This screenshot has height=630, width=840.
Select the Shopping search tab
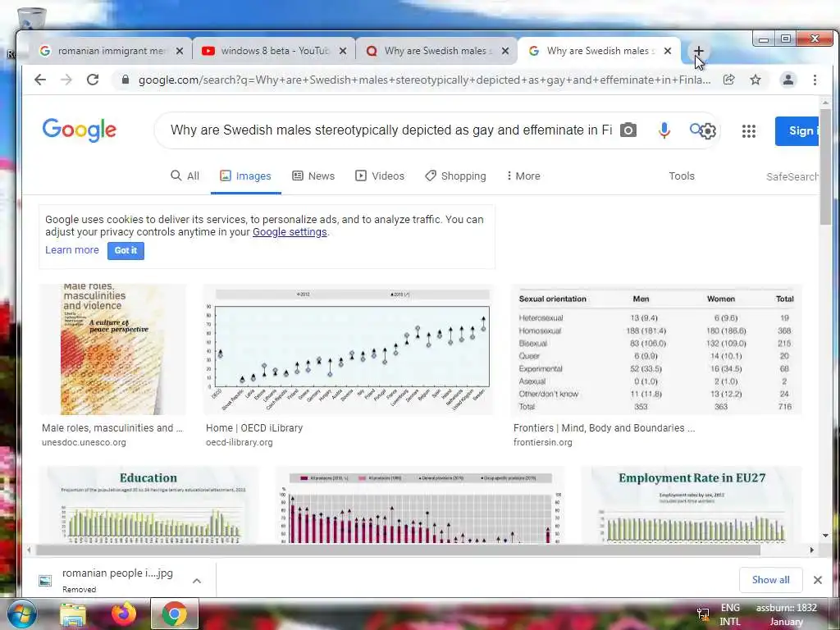(455, 176)
